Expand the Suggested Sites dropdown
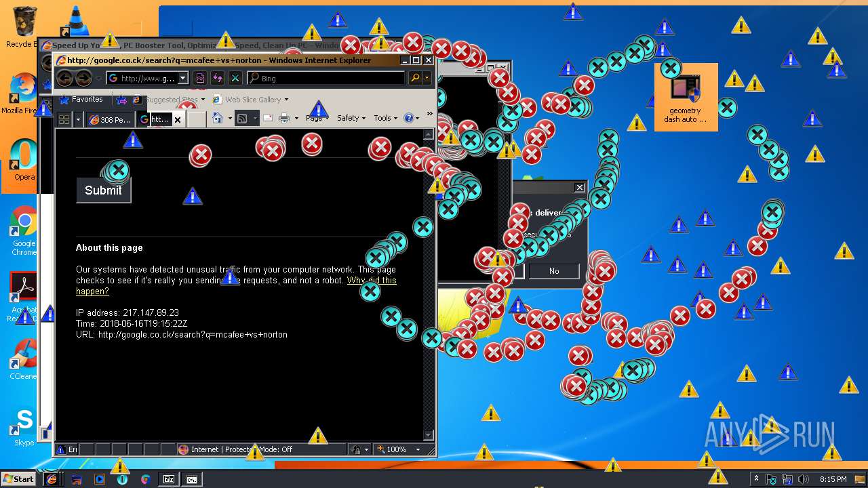 point(202,100)
